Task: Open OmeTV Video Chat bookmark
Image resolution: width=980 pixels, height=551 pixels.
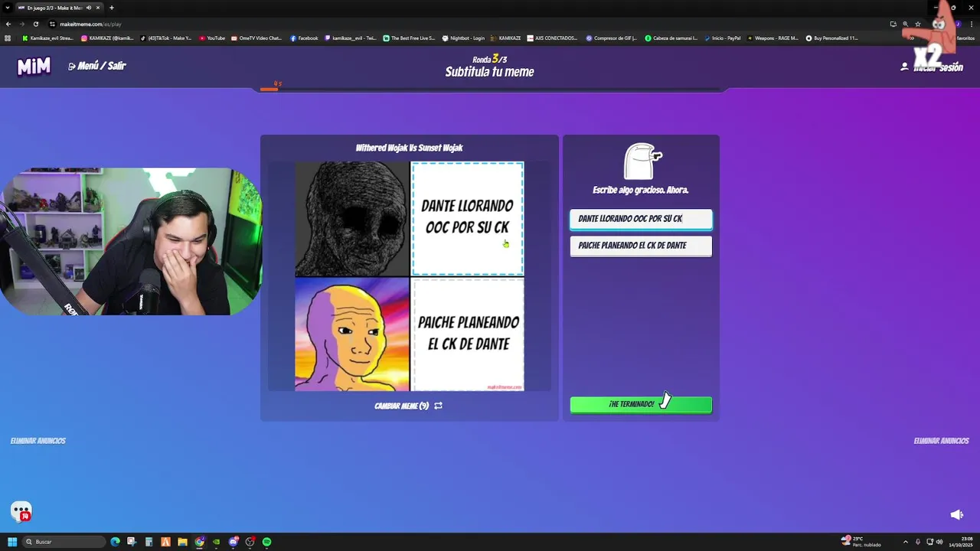Action: pos(256,38)
